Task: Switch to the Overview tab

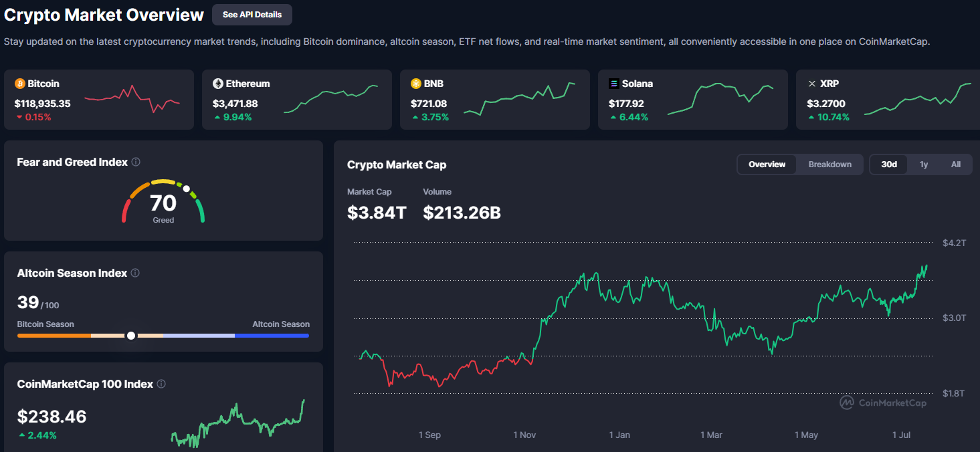Action: pos(767,164)
